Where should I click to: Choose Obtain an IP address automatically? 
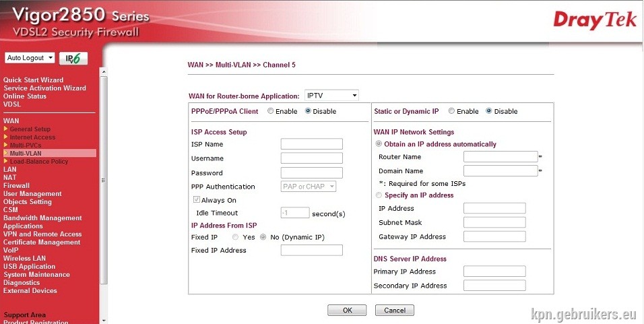(379, 143)
